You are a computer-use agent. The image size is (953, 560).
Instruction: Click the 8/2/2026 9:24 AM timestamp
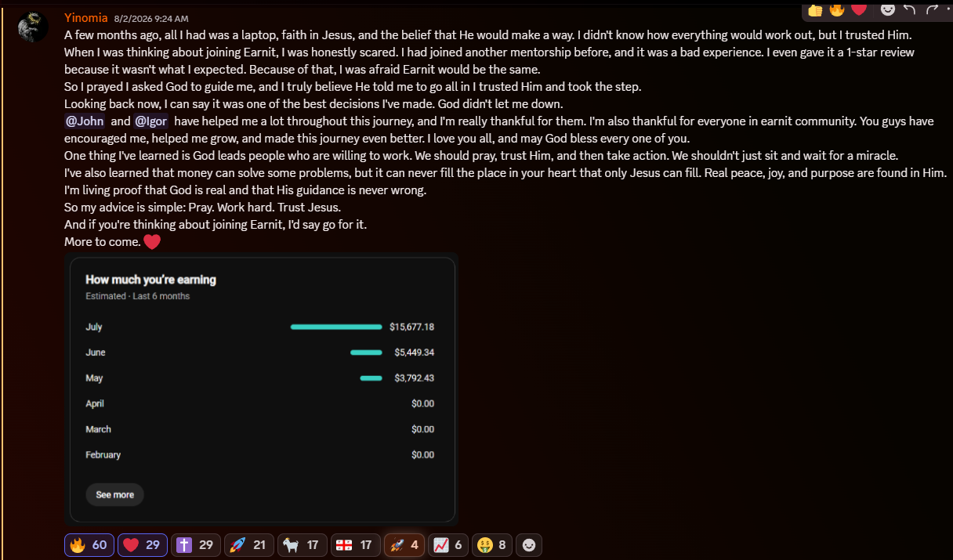pyautogui.click(x=151, y=18)
